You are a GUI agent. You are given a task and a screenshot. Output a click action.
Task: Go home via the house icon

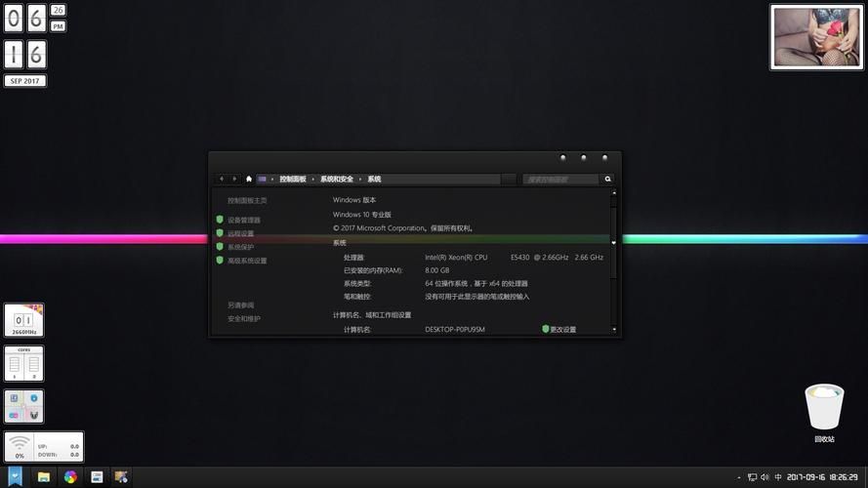click(249, 179)
